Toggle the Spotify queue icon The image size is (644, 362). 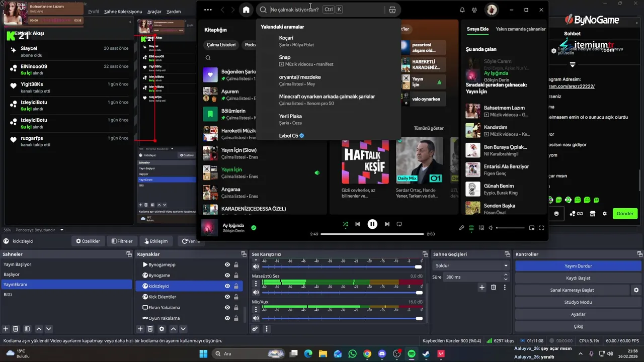click(471, 228)
